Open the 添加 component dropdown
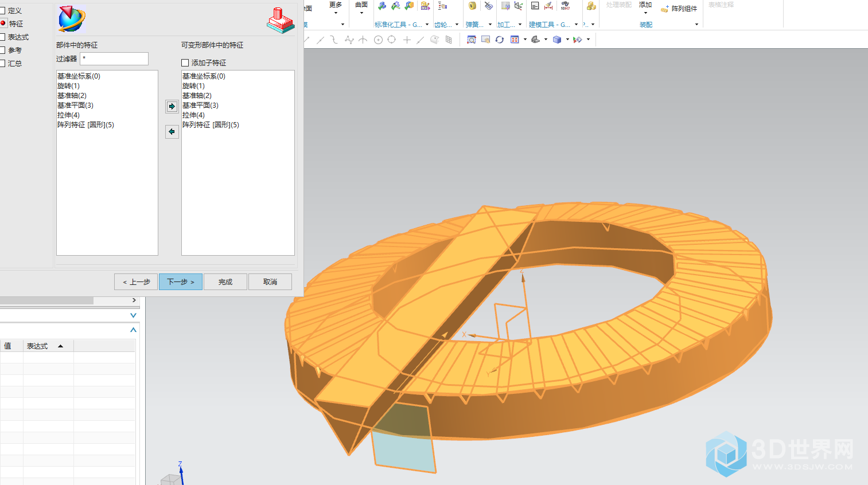Viewport: 868px width, 485px height. [645, 8]
